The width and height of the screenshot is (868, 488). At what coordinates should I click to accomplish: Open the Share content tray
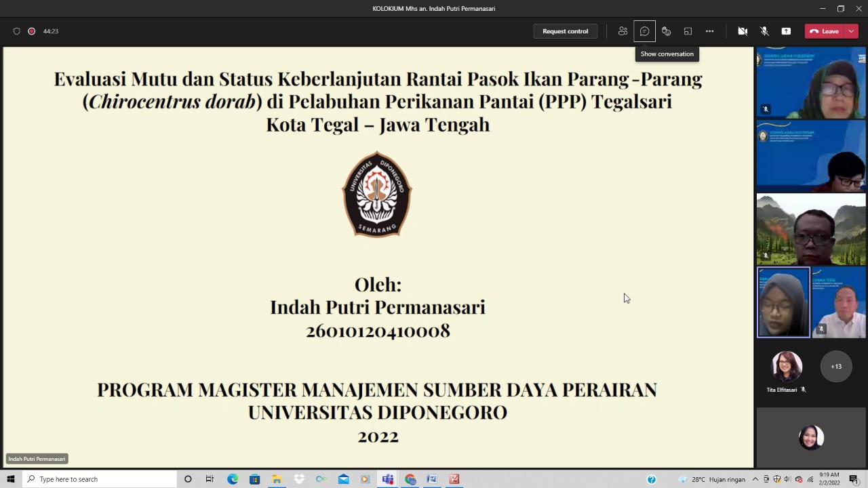click(786, 31)
